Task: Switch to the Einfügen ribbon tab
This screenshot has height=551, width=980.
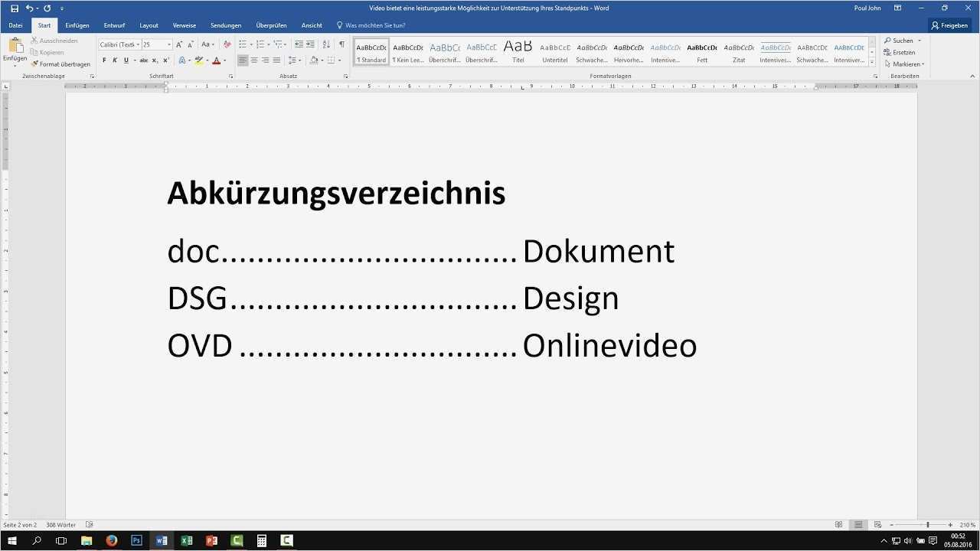Action: point(77,25)
